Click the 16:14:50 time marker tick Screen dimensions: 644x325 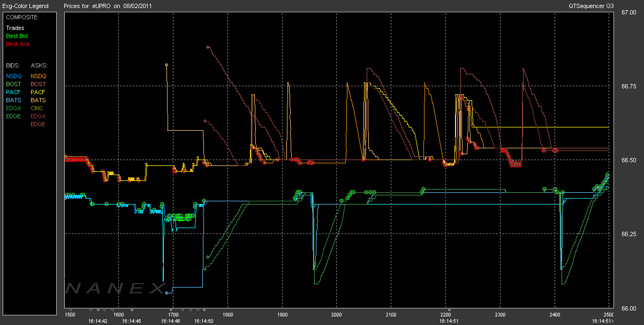click(204, 310)
